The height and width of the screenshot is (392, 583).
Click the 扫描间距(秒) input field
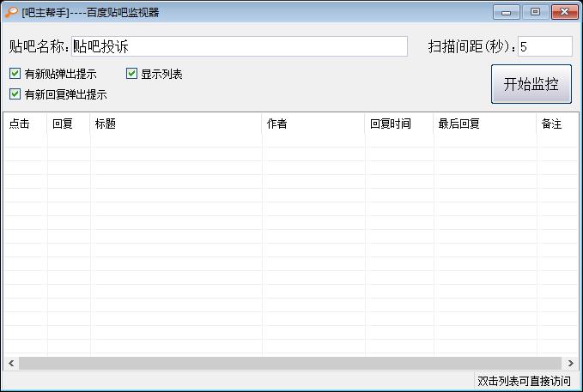click(x=545, y=46)
